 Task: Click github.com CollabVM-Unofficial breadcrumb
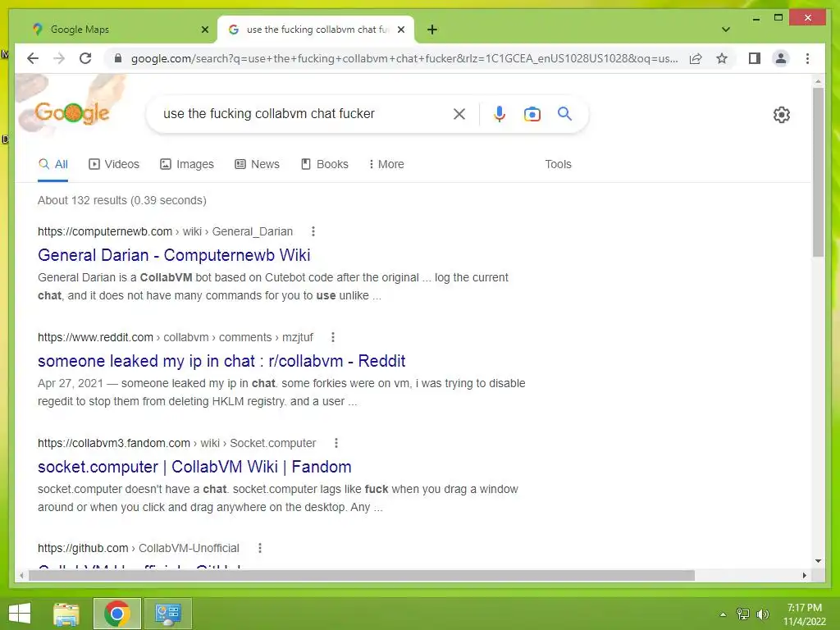(138, 548)
